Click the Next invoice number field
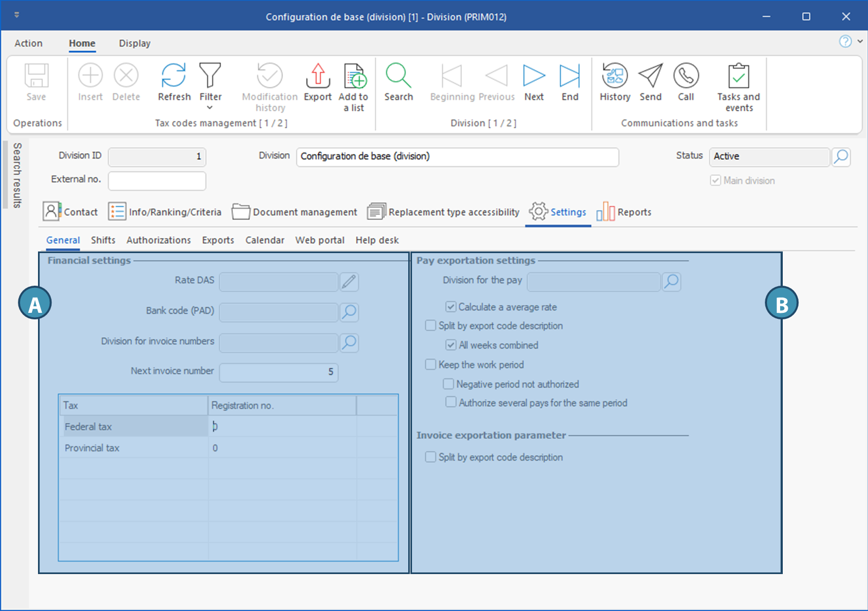This screenshot has height=611, width=868. click(278, 372)
